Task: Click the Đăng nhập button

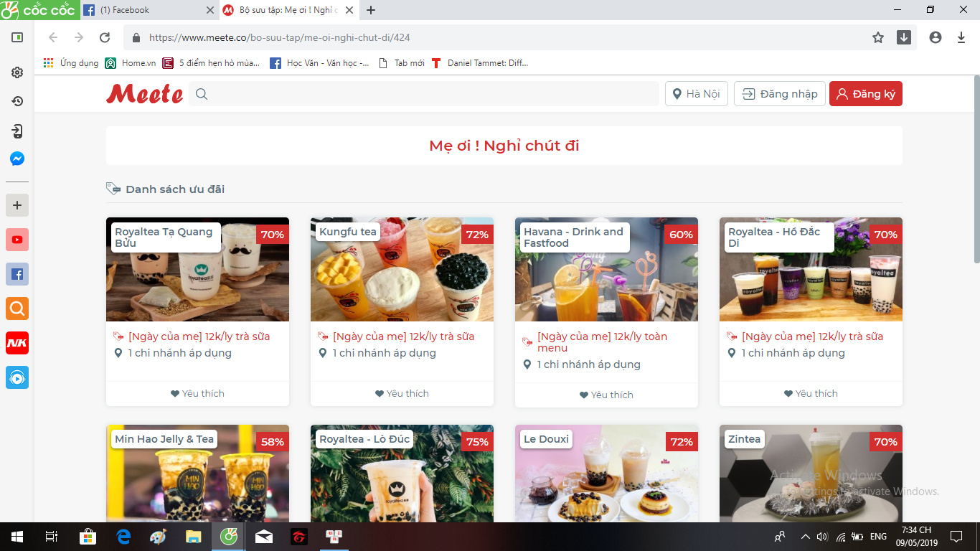Action: [780, 94]
